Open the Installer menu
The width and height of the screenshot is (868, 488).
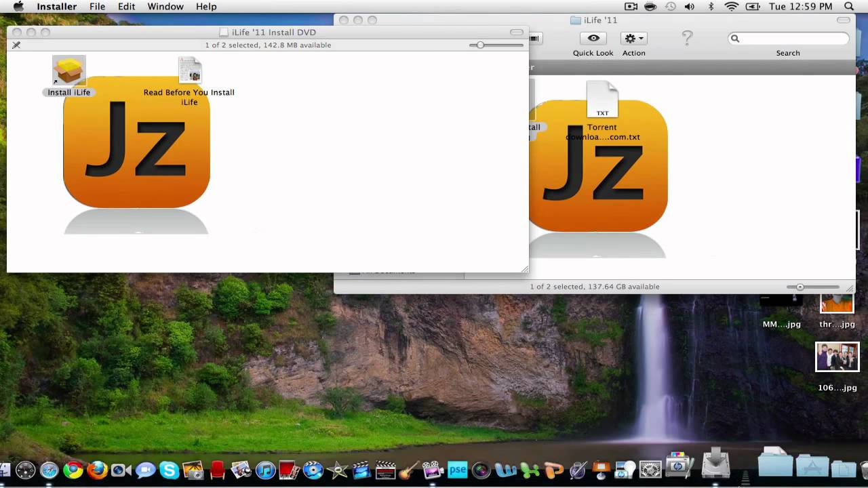(57, 6)
